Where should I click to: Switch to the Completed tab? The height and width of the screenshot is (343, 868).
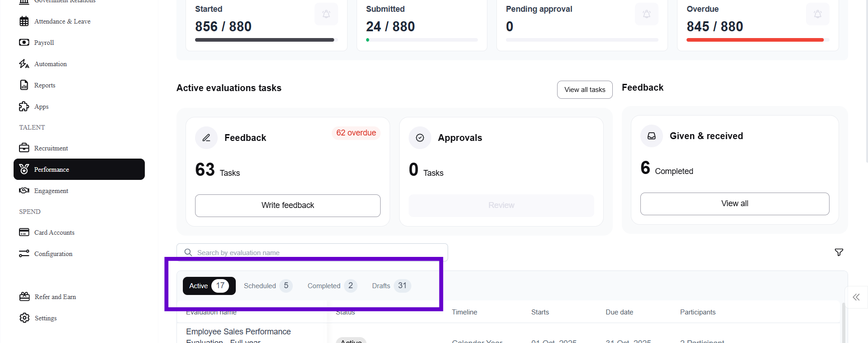[332, 286]
